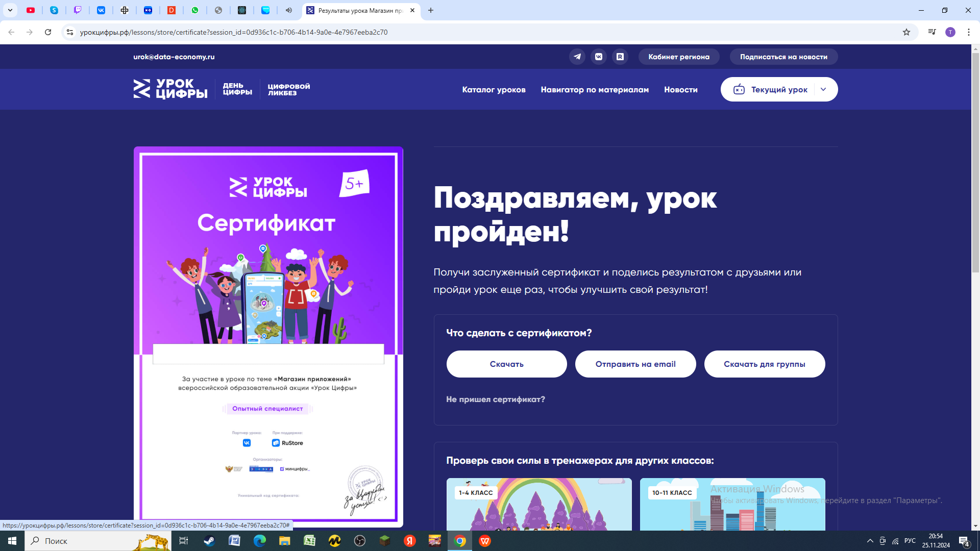The image size is (980, 551).
Task: Open Minecraft from the taskbar
Action: coord(385,541)
